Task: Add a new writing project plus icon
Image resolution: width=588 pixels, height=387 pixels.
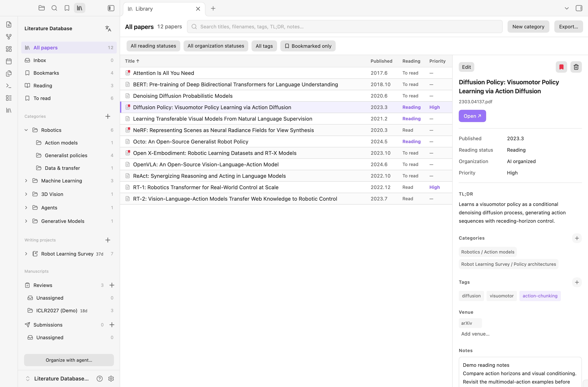Action: (108, 240)
